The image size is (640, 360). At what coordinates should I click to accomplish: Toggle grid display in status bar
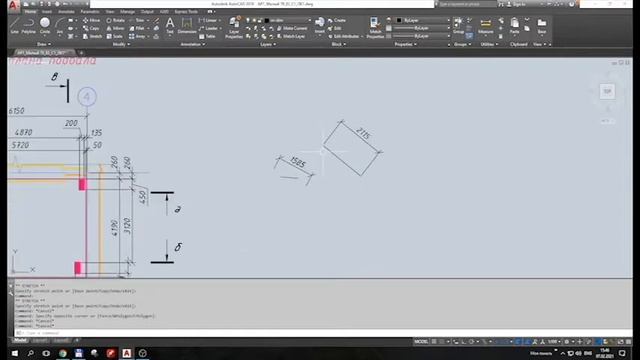(434, 342)
